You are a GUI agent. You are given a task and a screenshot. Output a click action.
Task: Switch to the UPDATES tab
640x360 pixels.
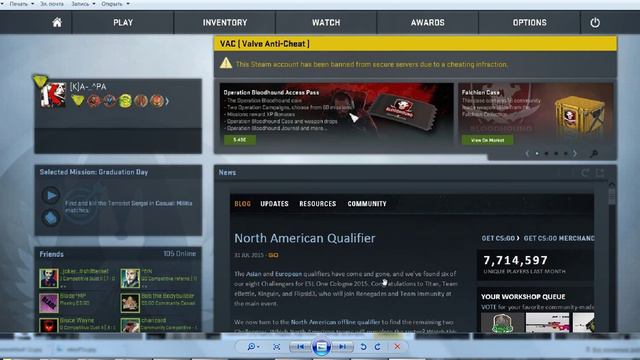[x=274, y=204]
